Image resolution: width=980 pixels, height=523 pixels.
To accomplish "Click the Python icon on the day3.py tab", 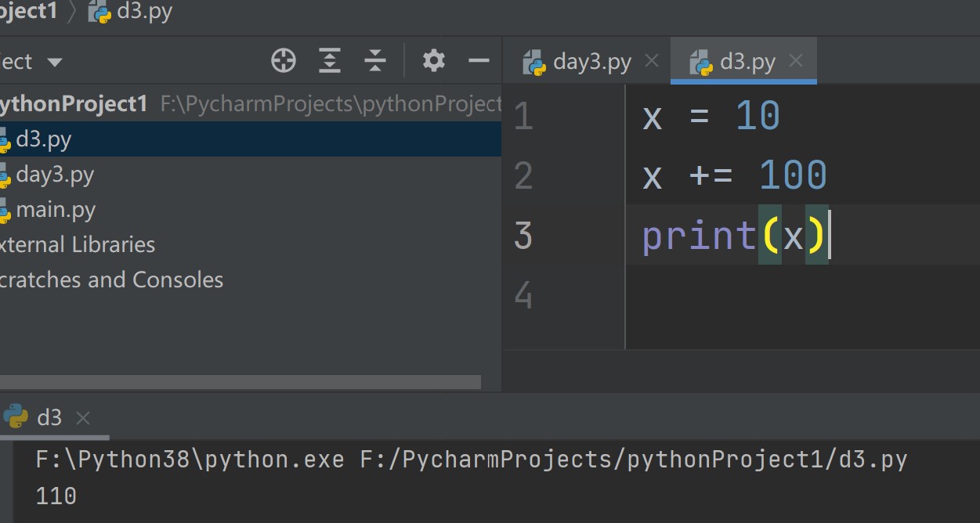I will [535, 63].
